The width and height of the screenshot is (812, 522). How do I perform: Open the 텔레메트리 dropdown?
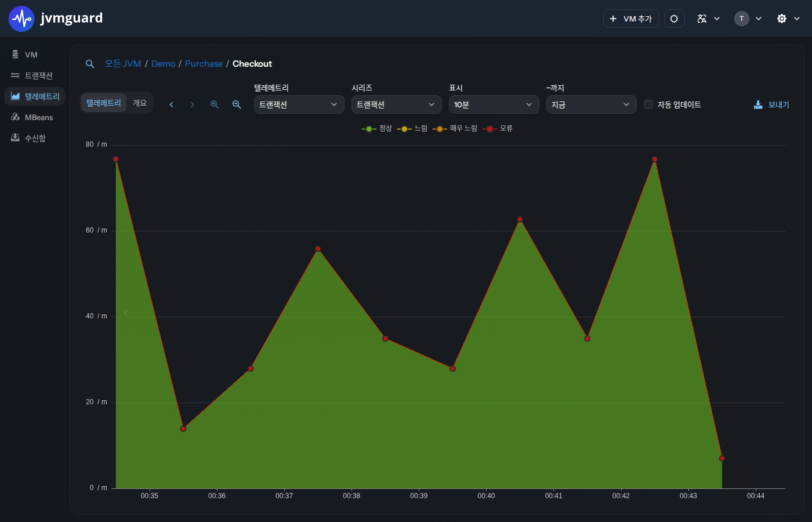coord(299,104)
